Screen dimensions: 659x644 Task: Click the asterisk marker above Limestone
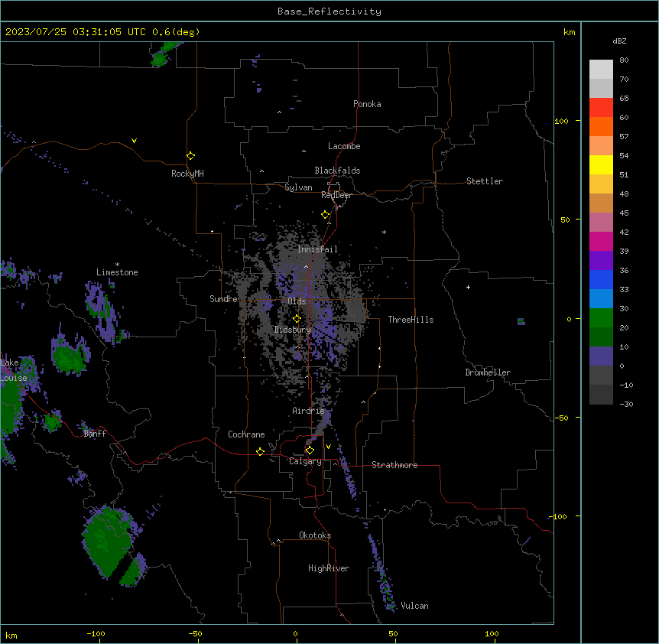click(x=117, y=264)
